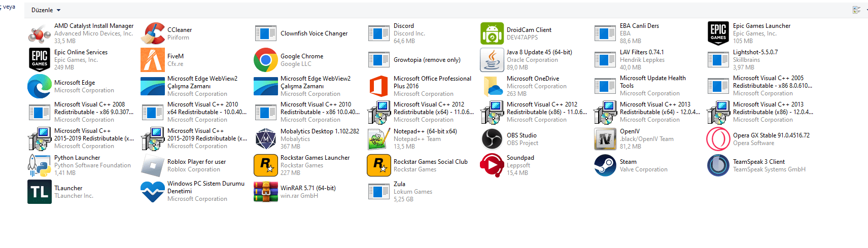Click the LAV Filters 0.74.1 entry
The height and width of the screenshot is (248, 868).
click(x=630, y=60)
